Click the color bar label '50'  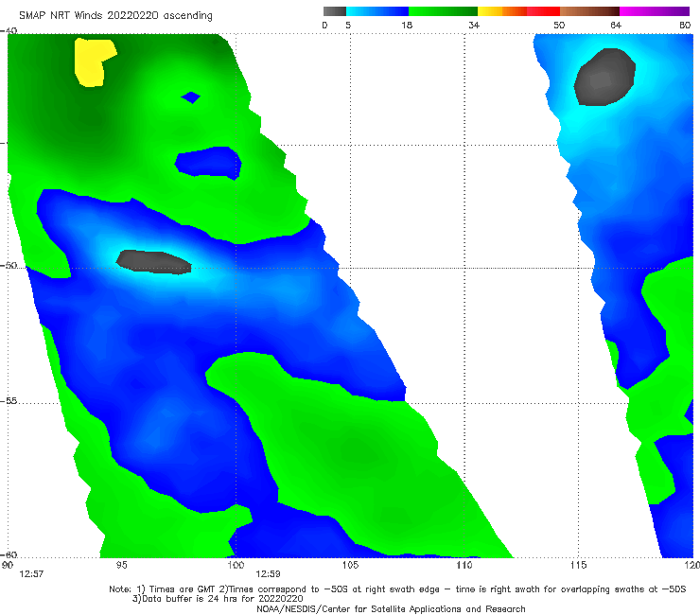tap(559, 25)
